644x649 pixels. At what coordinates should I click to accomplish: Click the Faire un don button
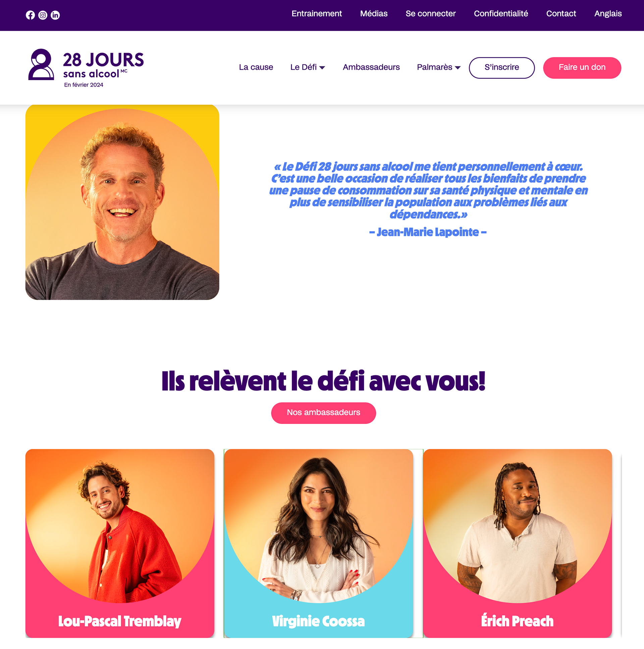582,68
